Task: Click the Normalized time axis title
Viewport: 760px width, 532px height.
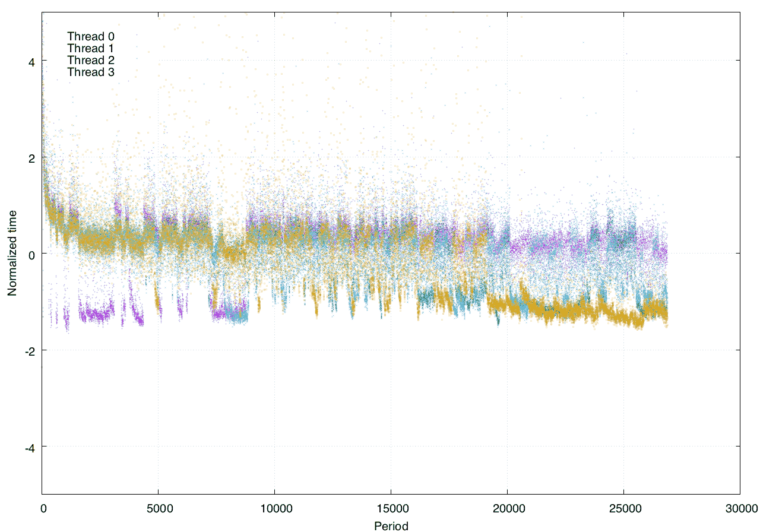Action: pos(12,254)
